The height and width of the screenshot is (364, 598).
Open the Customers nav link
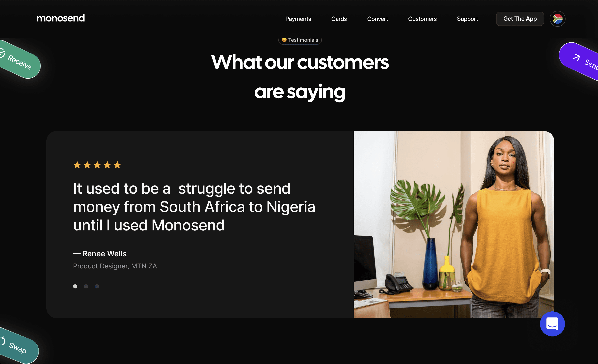pos(422,19)
